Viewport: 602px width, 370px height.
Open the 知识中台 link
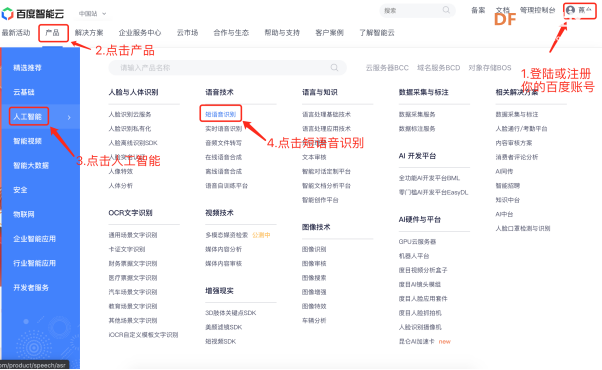tap(508, 200)
